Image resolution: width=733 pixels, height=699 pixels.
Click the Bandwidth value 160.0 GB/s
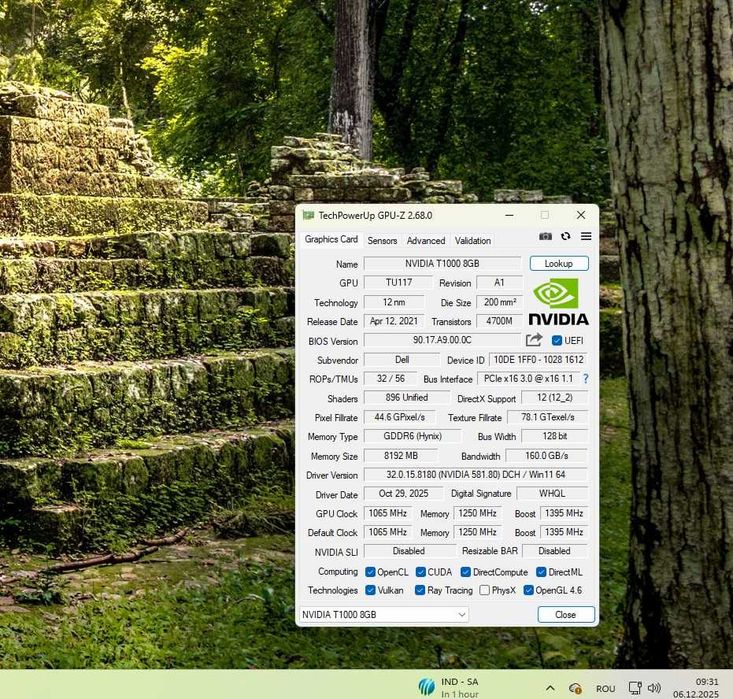546,455
